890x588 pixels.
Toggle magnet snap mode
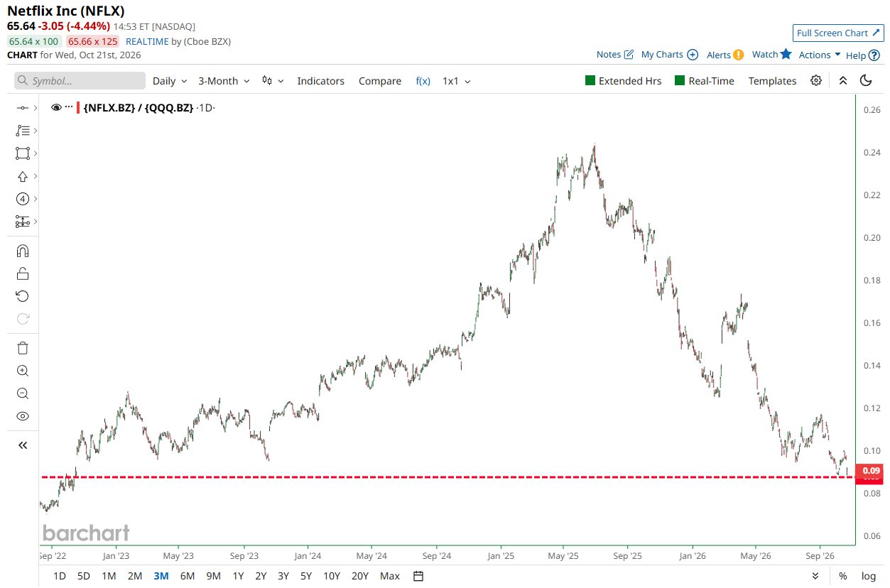(x=22, y=251)
